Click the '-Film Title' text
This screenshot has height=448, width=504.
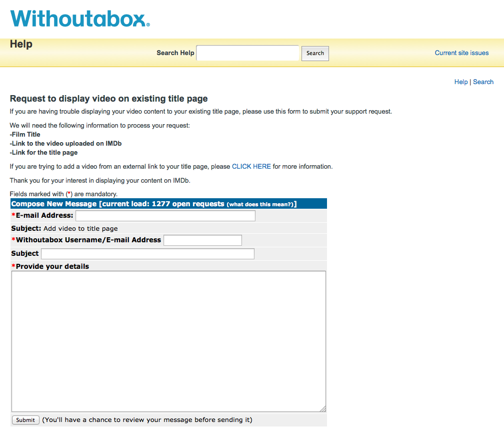[25, 135]
